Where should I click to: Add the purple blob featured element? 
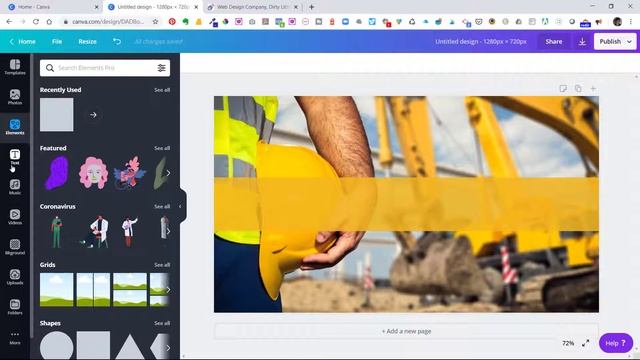(57, 173)
